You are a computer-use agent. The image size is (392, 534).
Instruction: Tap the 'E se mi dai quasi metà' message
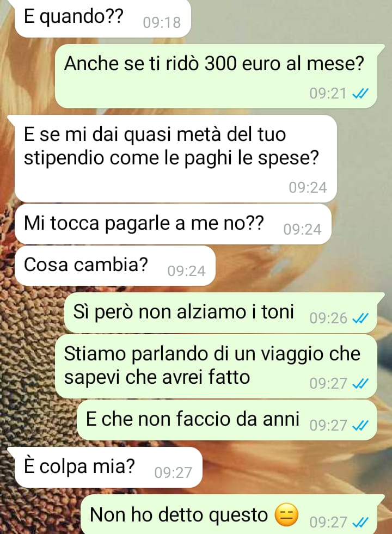(176, 159)
